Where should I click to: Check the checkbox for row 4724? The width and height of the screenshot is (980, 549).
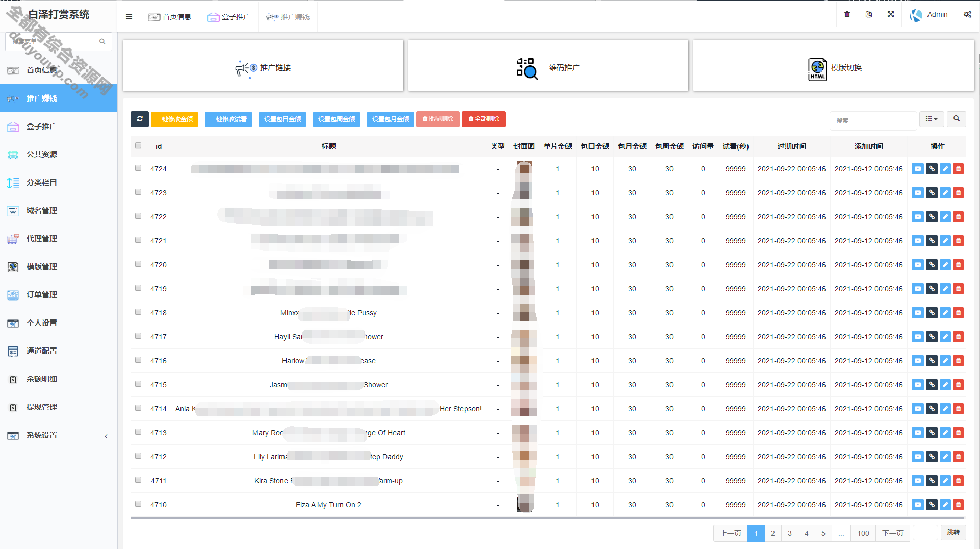tap(138, 168)
